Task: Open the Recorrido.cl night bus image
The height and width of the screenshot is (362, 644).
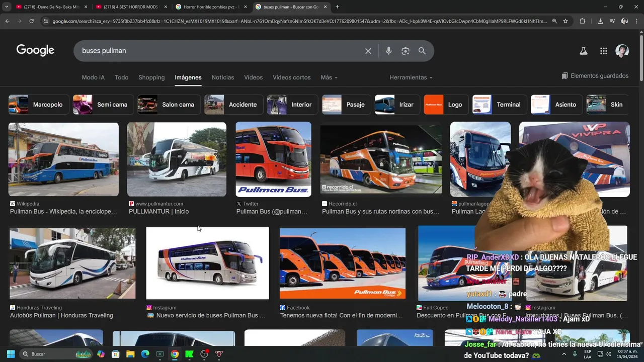Action: [x=381, y=159]
